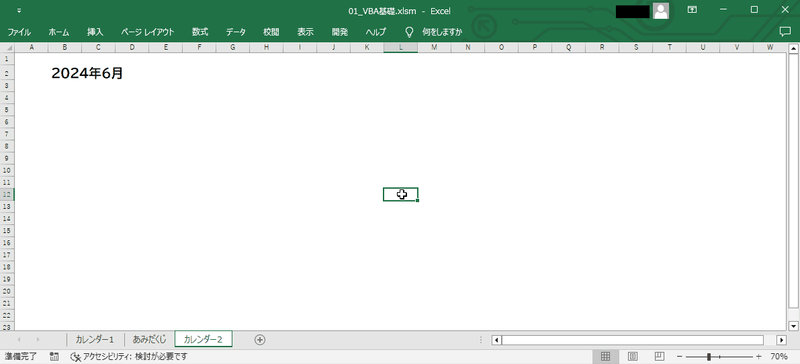
Task: Click the zoom out minus button
Action: pos(680,356)
